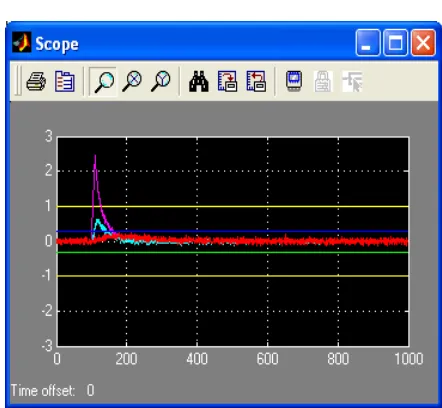The image size is (442, 408).
Task: Click the green line below zero
Action: click(233, 252)
